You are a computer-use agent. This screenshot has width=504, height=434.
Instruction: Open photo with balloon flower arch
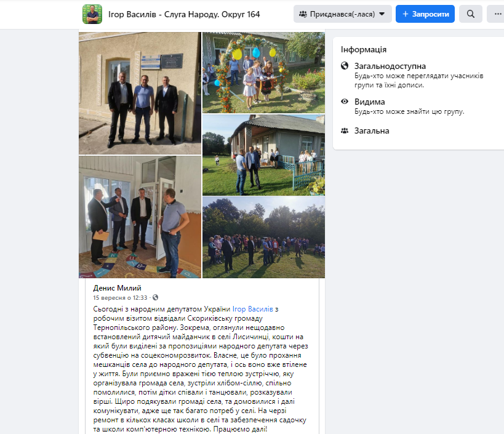pos(263,73)
